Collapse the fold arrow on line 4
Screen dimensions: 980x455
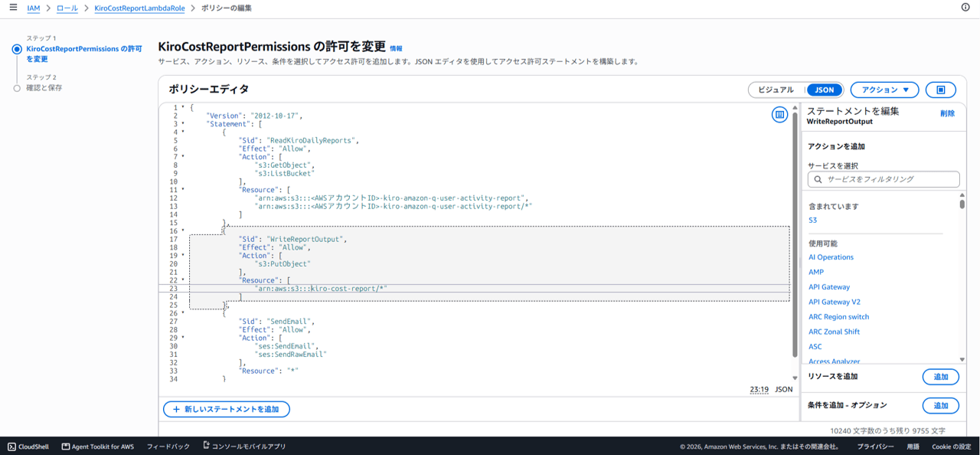click(x=183, y=133)
